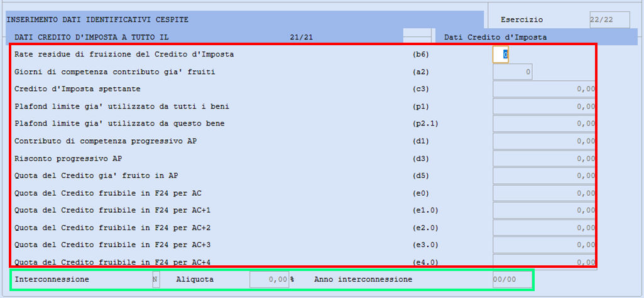This screenshot has width=644, height=298.
Task: Click the Rate residue di fruizione (b6) field
Action: 501,55
